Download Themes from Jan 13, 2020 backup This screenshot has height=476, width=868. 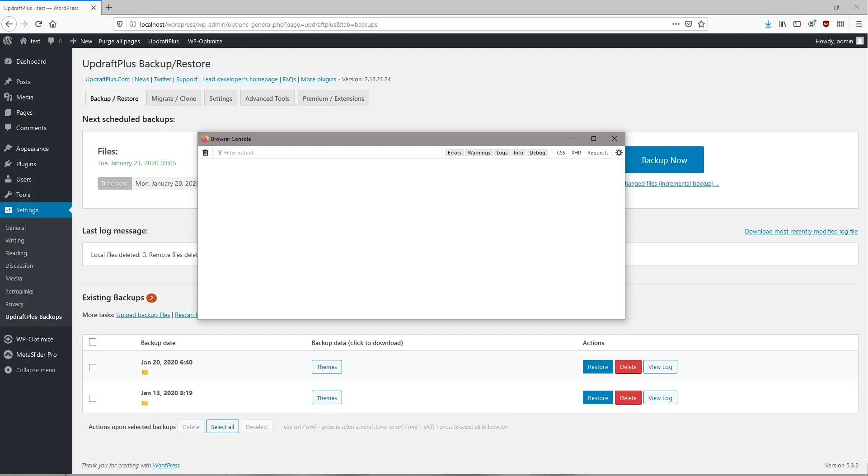[x=327, y=398]
